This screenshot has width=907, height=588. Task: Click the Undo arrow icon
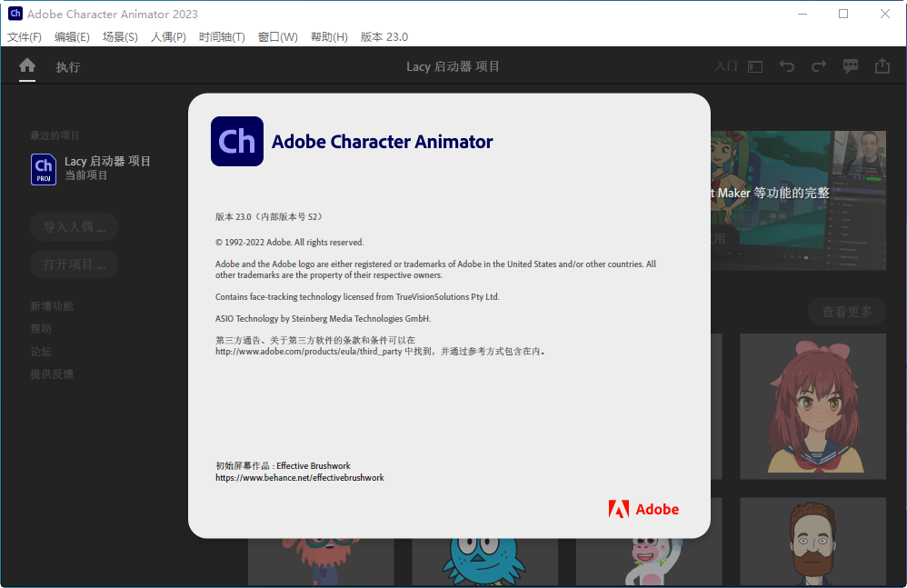[787, 65]
